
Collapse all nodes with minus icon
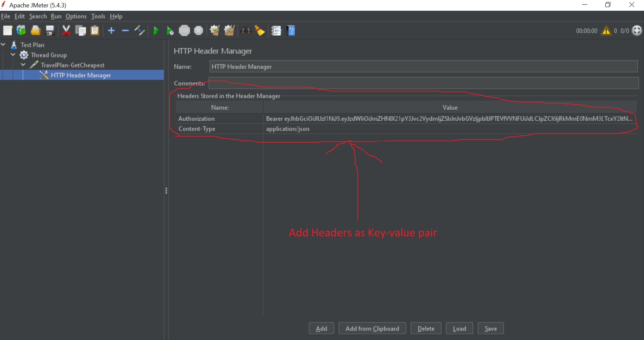[x=125, y=31]
